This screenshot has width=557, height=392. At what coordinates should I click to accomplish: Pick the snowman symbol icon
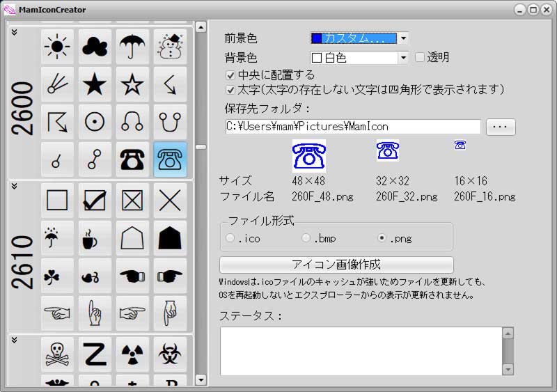coord(170,47)
